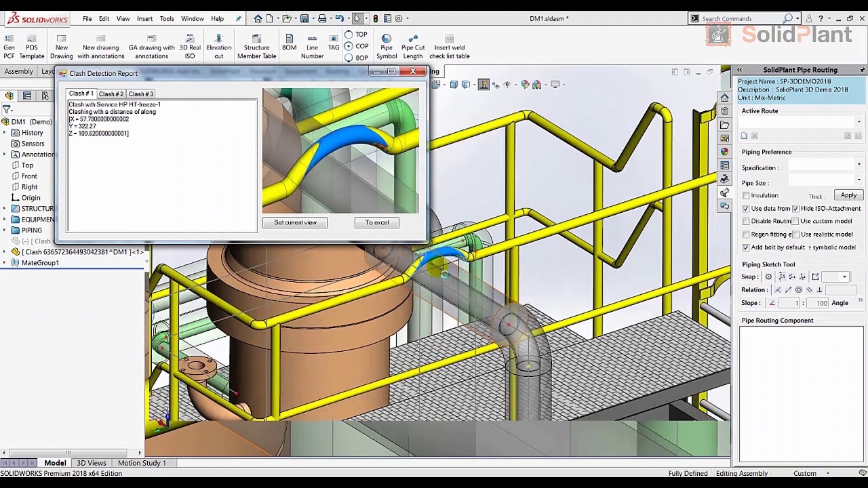Click in the Search Commands box
The height and width of the screenshot is (488, 868).
click(x=741, y=18)
